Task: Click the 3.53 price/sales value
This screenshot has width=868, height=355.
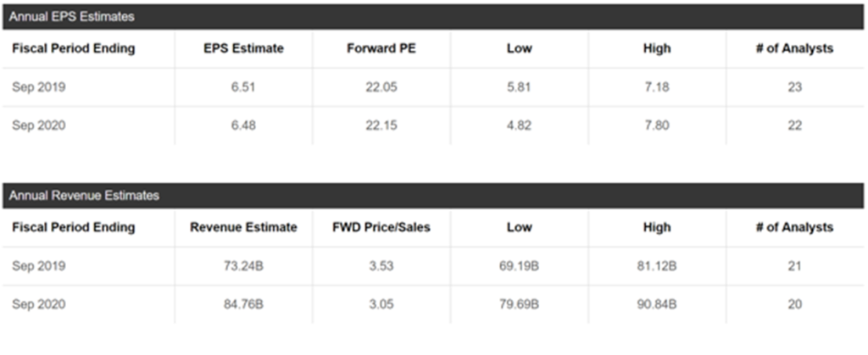Action: [x=381, y=266]
